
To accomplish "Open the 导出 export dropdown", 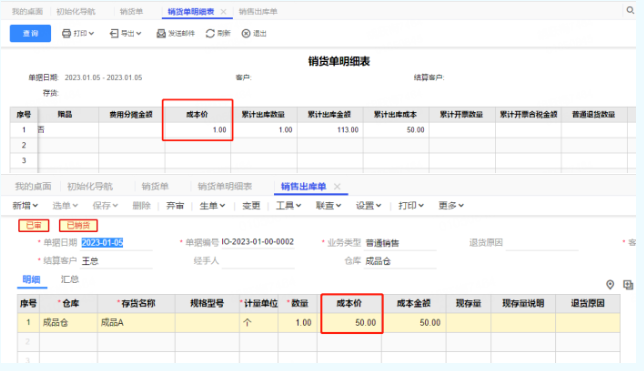I will point(125,33).
